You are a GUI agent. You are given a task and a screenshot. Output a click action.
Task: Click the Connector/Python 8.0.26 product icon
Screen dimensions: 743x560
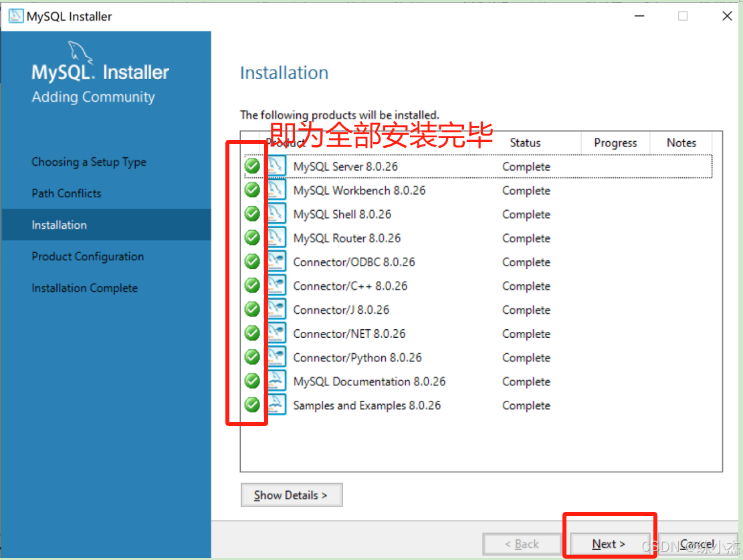pos(277,357)
